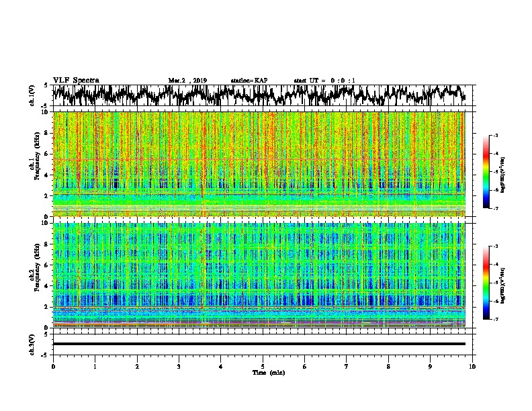Click the ch.2 frequency axis tick "4"
Screen dimensions: 532x411
[46, 286]
